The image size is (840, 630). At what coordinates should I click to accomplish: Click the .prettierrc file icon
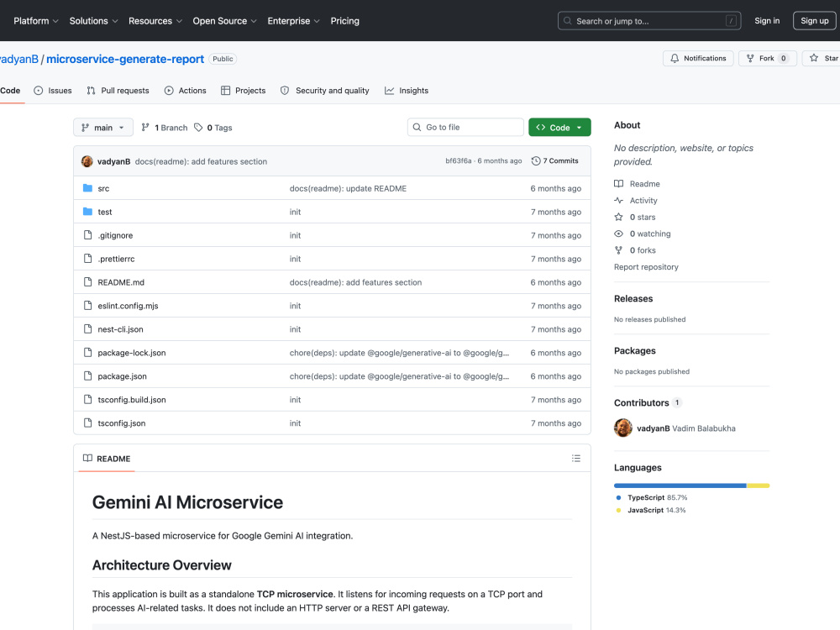pos(88,259)
